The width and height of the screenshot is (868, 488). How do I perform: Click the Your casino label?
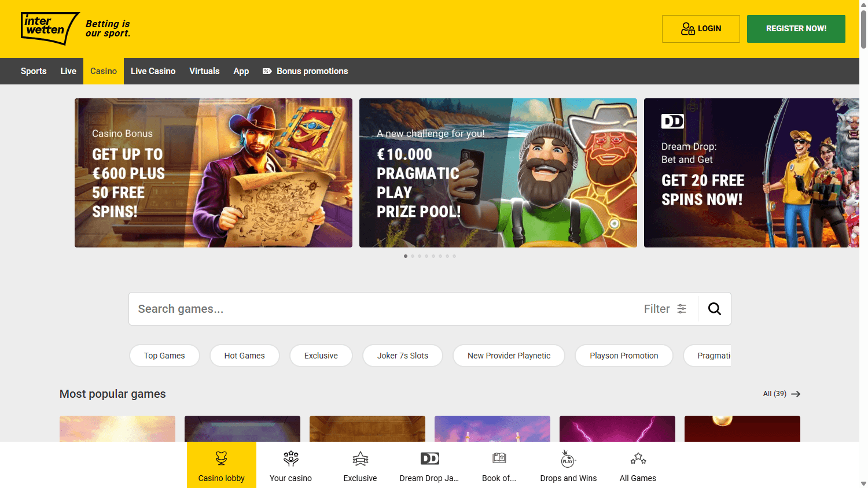click(x=290, y=478)
